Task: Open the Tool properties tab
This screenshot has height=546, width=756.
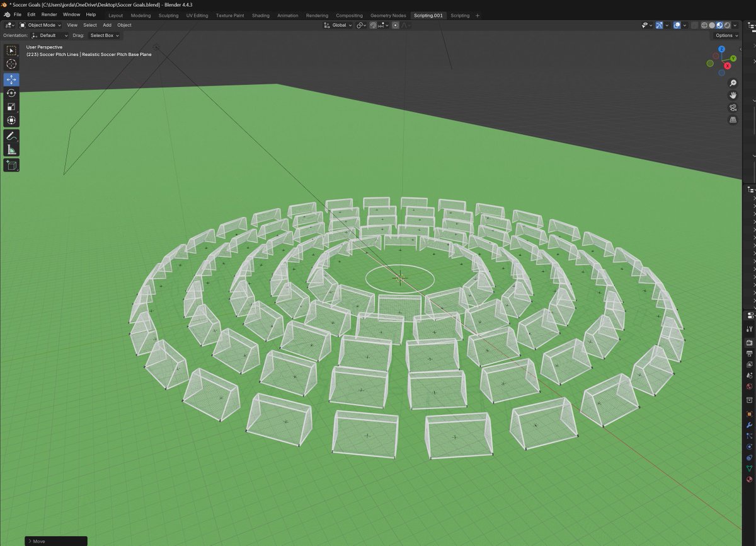Action: pos(750,329)
